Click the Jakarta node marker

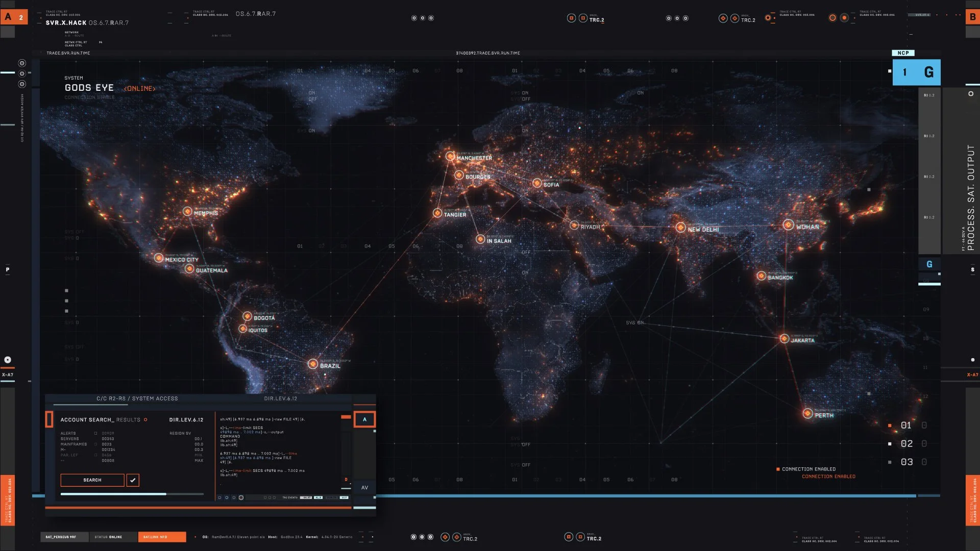785,338
